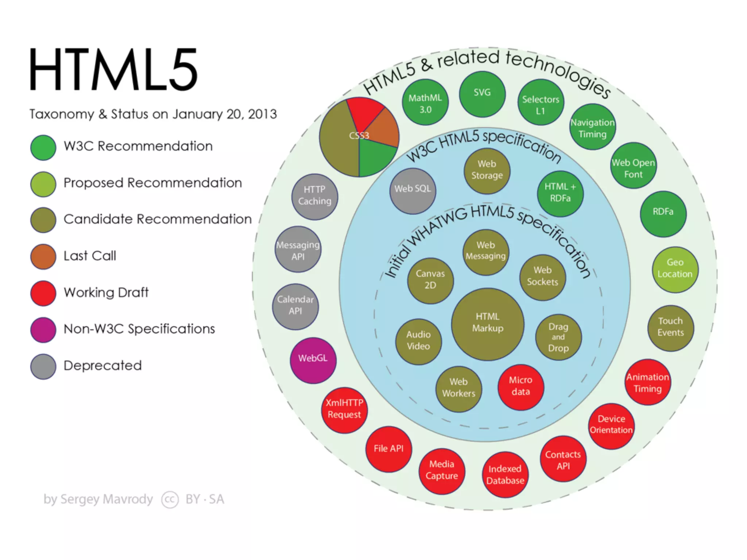Click the by Sergey Mavrody credit text
This screenshot has width=747, height=560.
98,499
